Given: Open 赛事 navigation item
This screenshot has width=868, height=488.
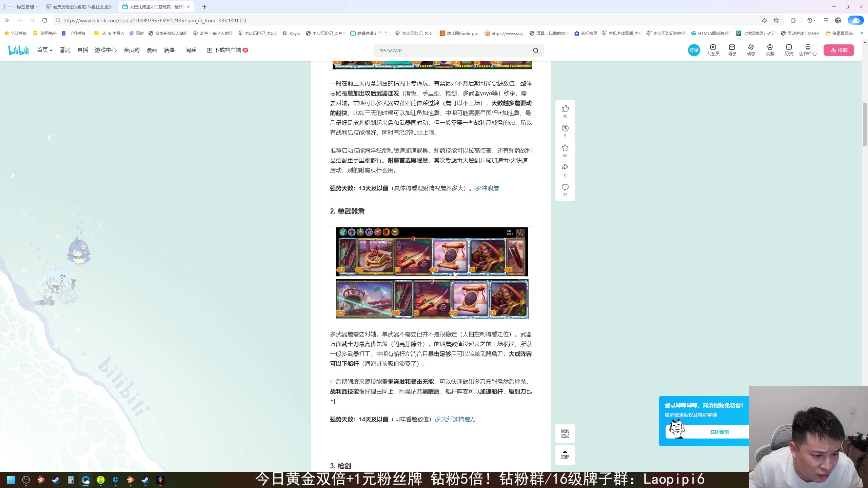Looking at the screenshot, I should pyautogui.click(x=170, y=50).
